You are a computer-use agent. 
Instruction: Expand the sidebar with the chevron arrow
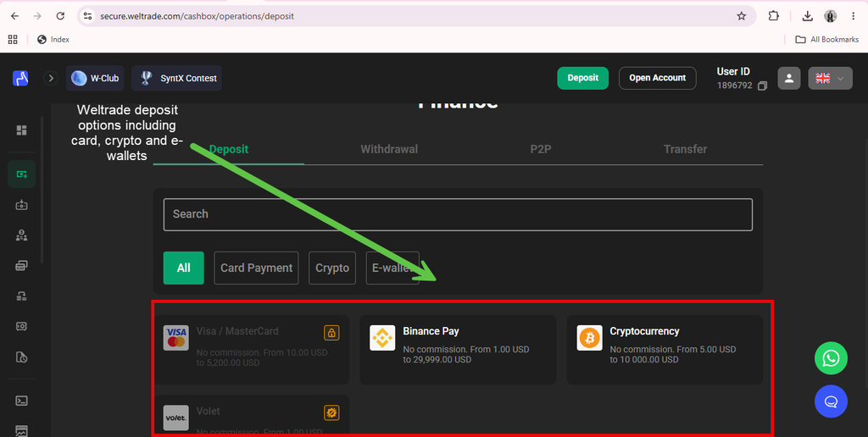click(51, 78)
